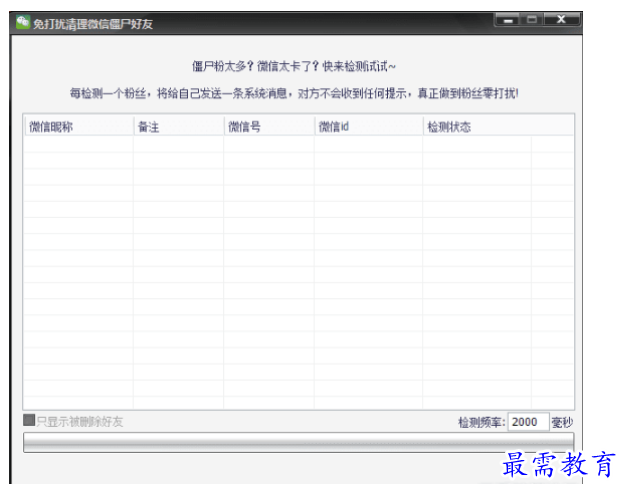The width and height of the screenshot is (624, 496).
Task: Sort by 检测状态 column header
Action: pyautogui.click(x=498, y=127)
